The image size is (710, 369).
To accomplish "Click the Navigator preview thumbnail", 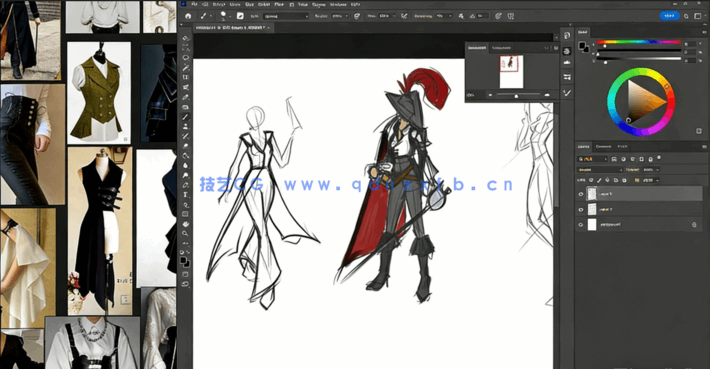I will pos(512,72).
